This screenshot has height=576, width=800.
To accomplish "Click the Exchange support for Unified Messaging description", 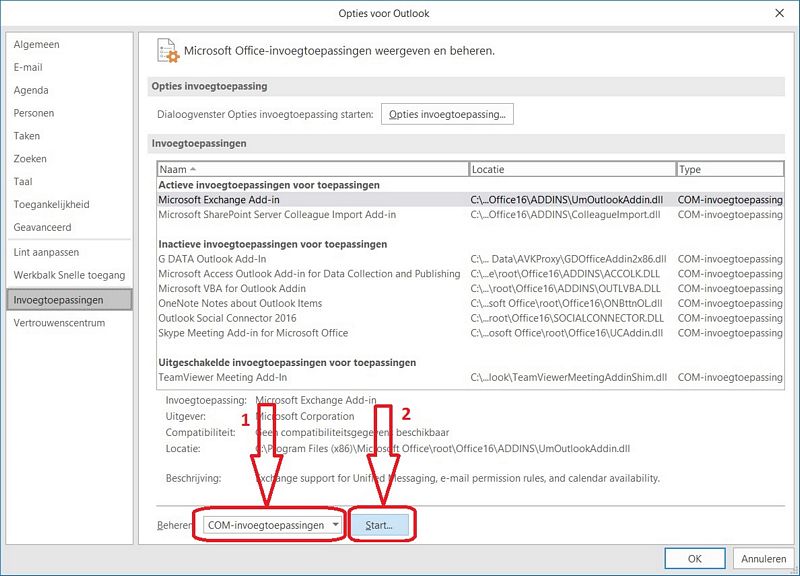I will [458, 479].
